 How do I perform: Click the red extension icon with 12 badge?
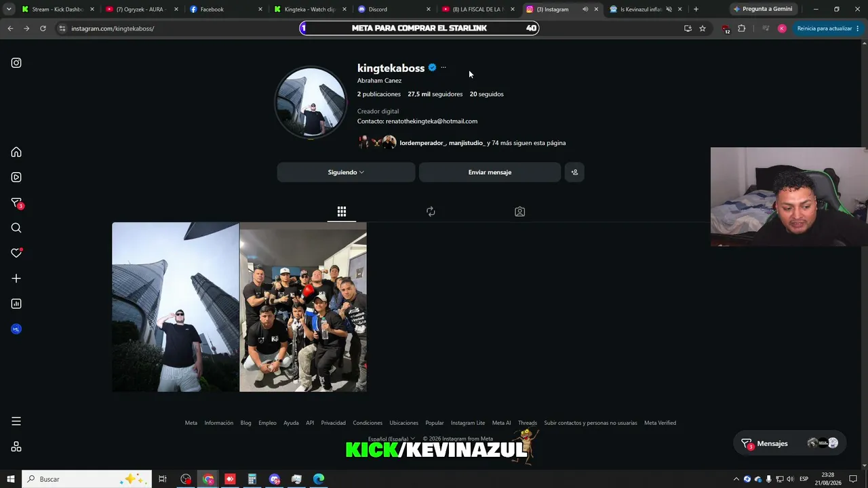726,29
